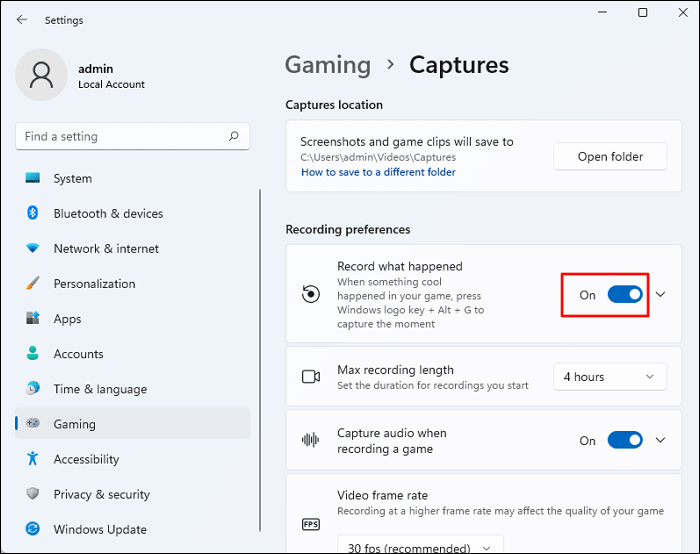Screen dimensions: 700x554
Task: Click the back arrow in Settings
Action: tap(22, 20)
